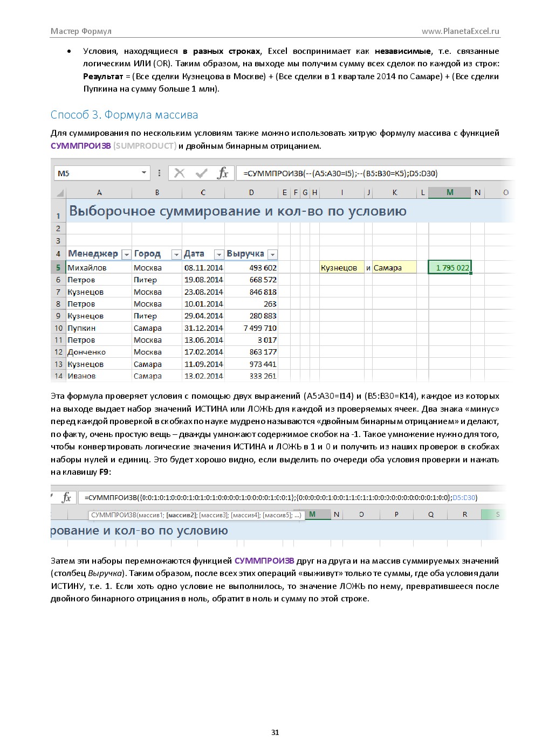
Task: Select column M header in first screenshot
Action: pos(450,192)
